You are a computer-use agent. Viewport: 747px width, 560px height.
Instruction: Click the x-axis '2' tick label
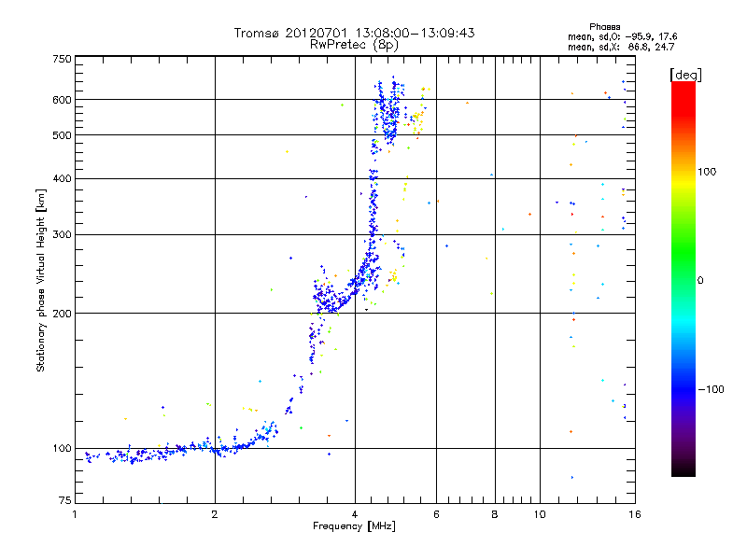(215, 514)
